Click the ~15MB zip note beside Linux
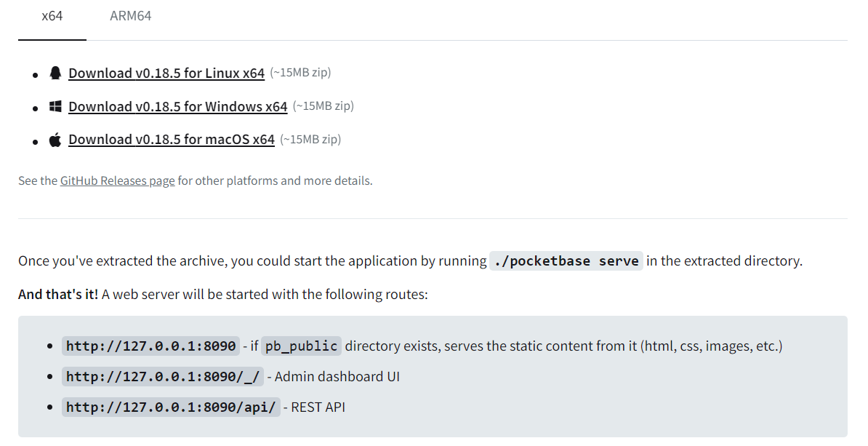Viewport: 868px width, 446px height. tap(300, 73)
